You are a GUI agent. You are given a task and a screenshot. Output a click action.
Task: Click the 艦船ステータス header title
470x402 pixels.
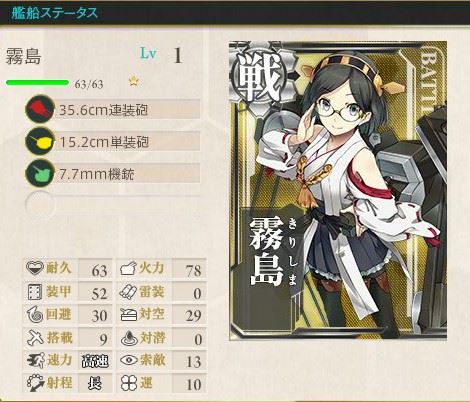[x=55, y=13]
